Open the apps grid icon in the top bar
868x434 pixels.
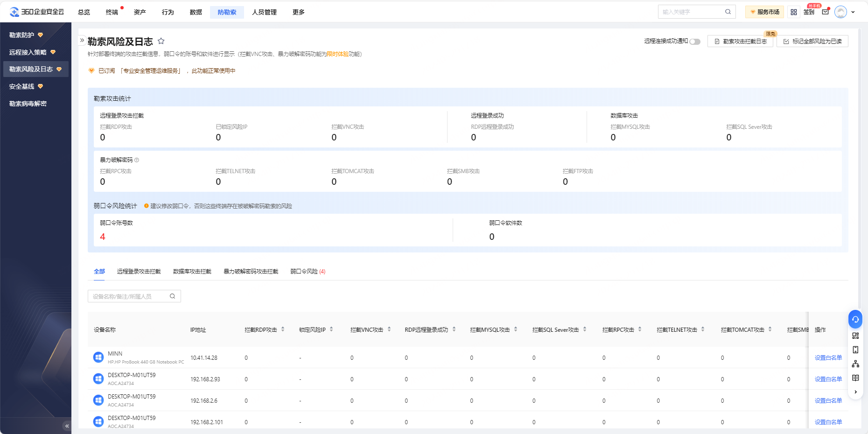pos(793,12)
